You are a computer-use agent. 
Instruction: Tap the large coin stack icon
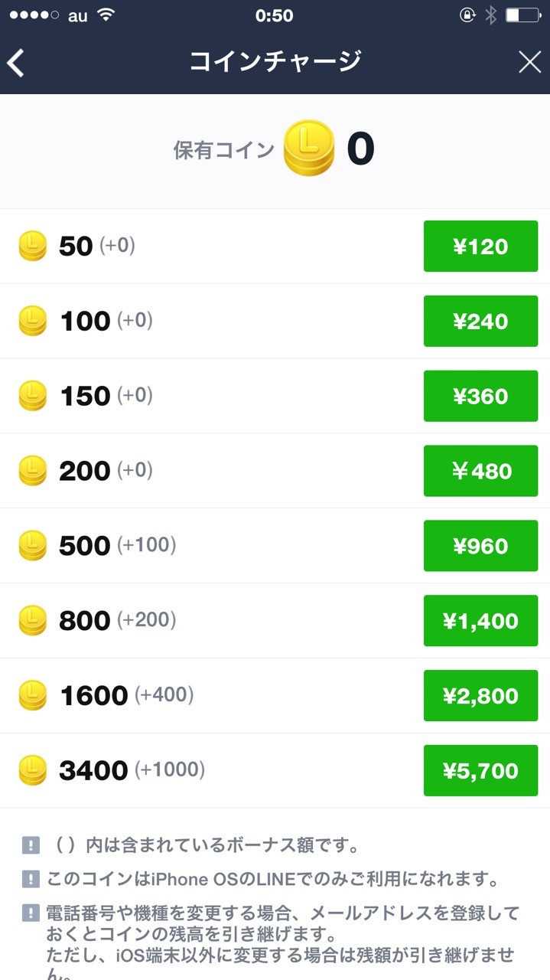308,149
